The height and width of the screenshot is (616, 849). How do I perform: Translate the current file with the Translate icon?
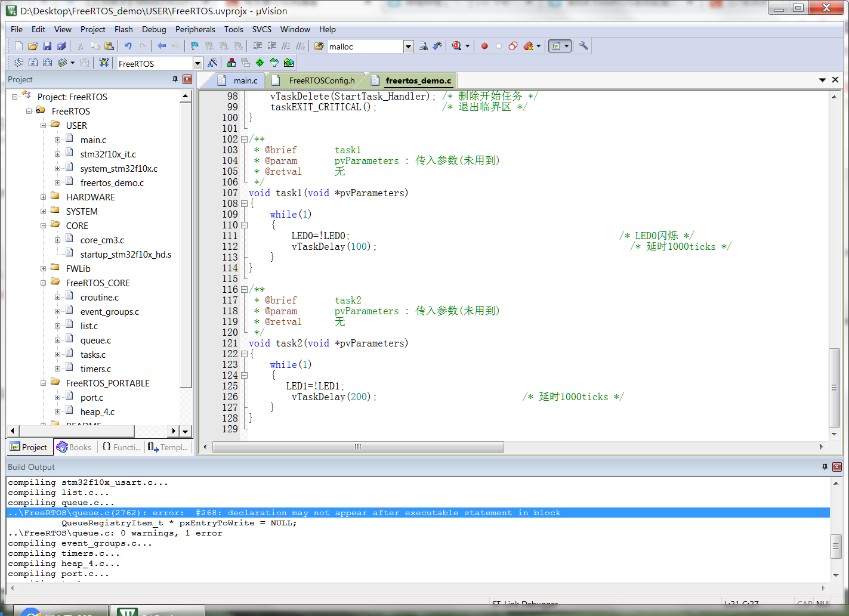pos(18,63)
